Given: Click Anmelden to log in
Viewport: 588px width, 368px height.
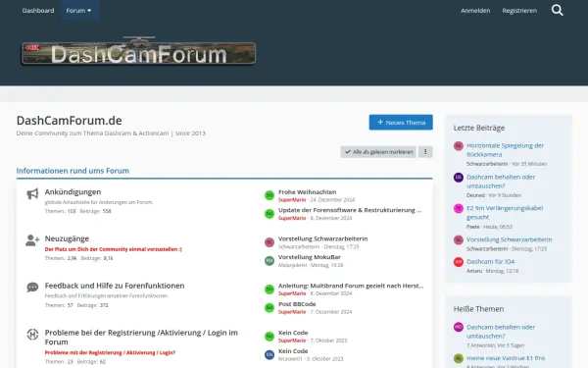Looking at the screenshot, I should [x=475, y=10].
